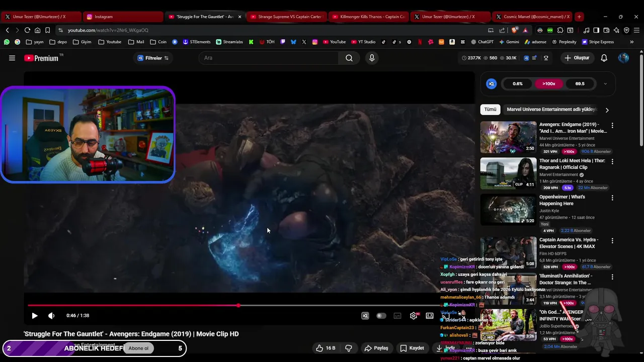This screenshot has height=362, width=644.
Task: Share the video via Paylaş
Action: coord(376,348)
